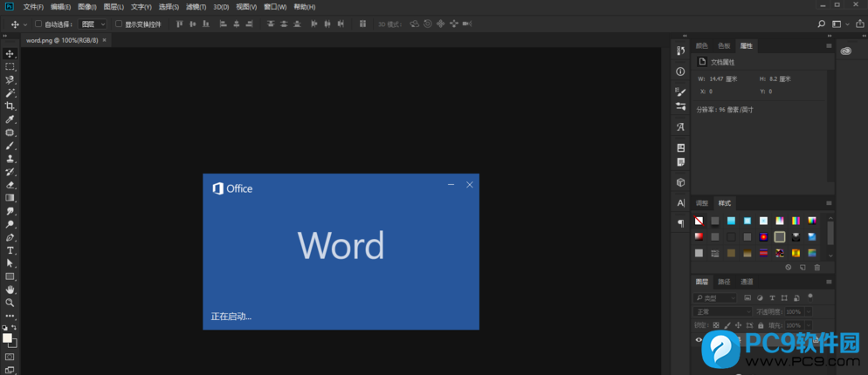Open the 窗口(W) menu
The image size is (868, 375).
coord(275,7)
